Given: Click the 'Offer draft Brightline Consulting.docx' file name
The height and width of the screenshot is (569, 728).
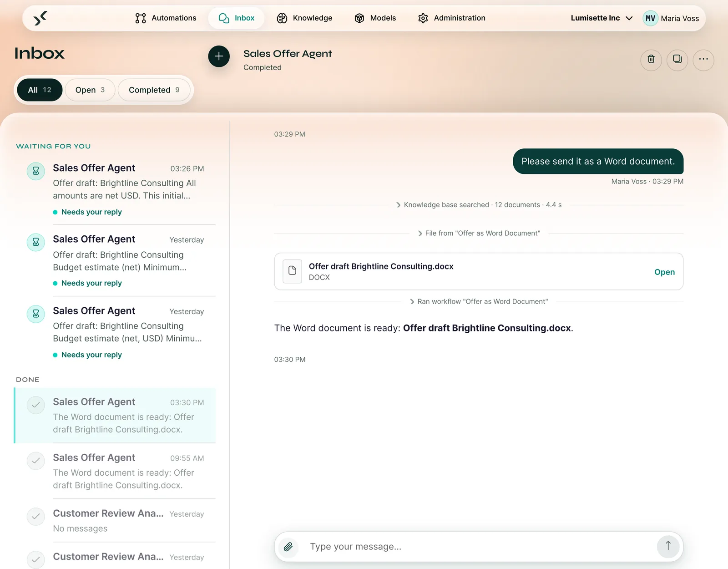Looking at the screenshot, I should (x=381, y=266).
